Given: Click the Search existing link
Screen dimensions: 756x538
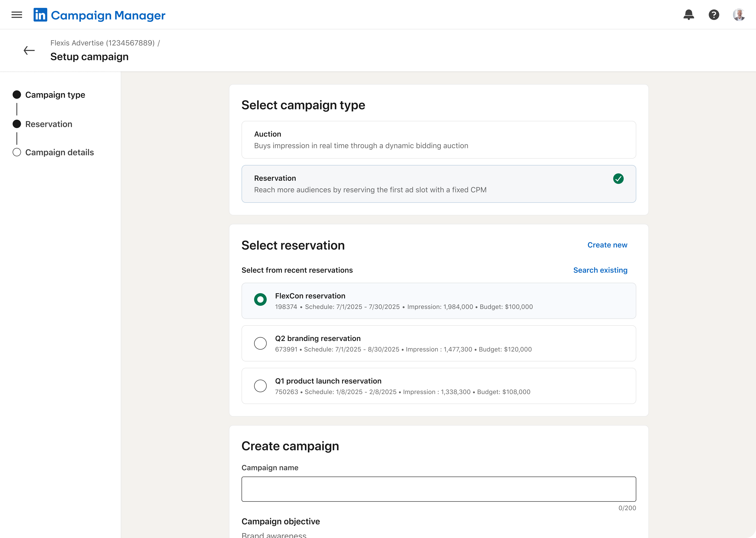Looking at the screenshot, I should click(600, 270).
